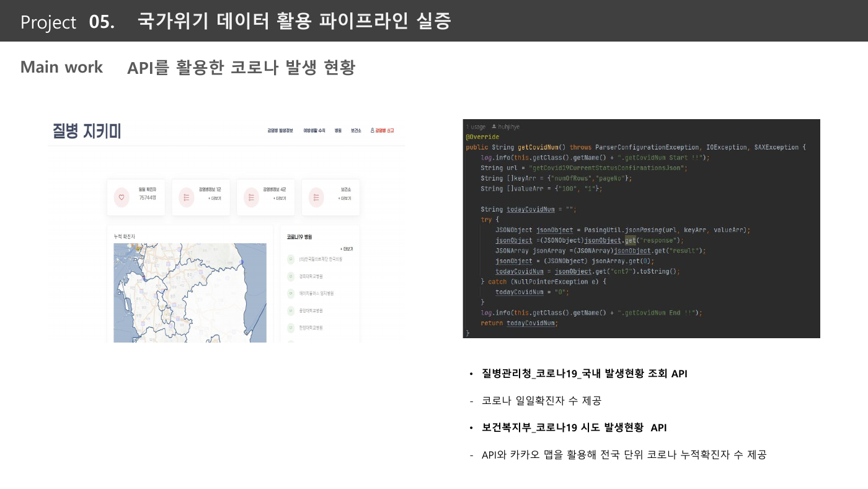The height and width of the screenshot is (489, 868).
Task: Click the list icon on the 보건소 card
Action: 316,197
